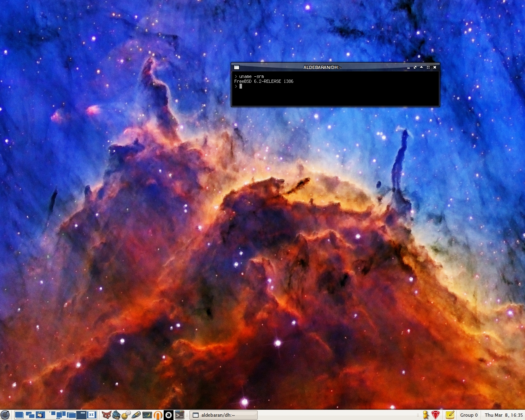
Task: Launch the blue dragon icon application
Action: click(116, 415)
